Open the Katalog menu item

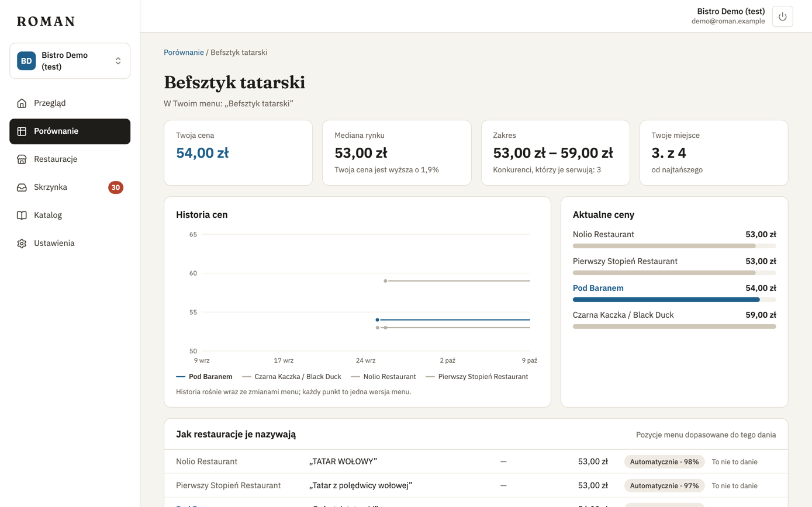coord(70,216)
